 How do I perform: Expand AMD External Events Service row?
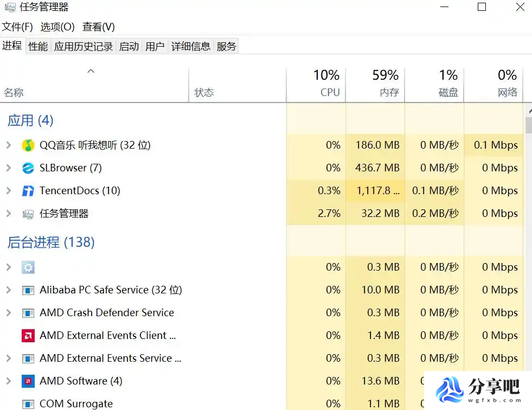pos(9,358)
